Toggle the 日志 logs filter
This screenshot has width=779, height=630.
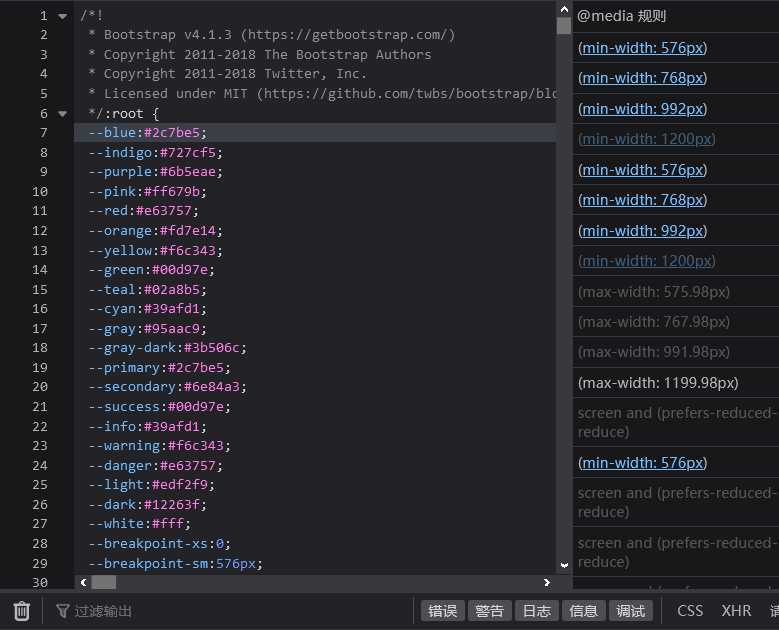coord(537,611)
